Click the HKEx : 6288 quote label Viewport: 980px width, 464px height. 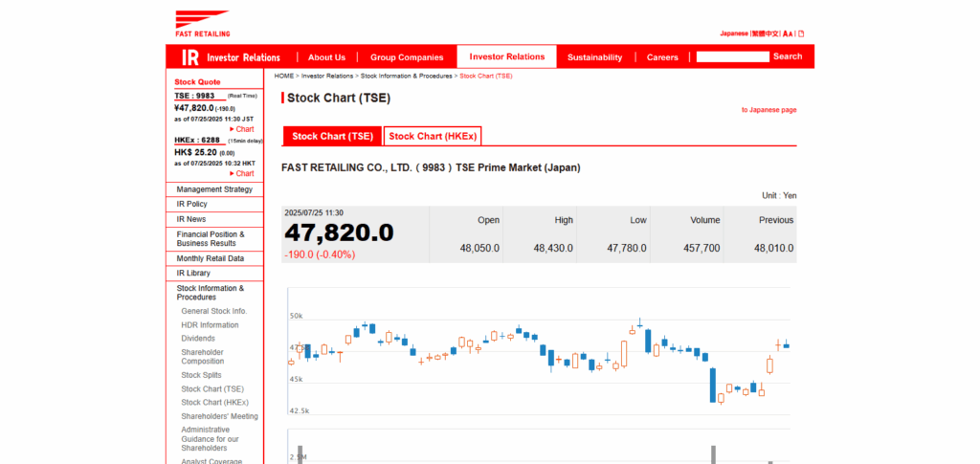199,141
